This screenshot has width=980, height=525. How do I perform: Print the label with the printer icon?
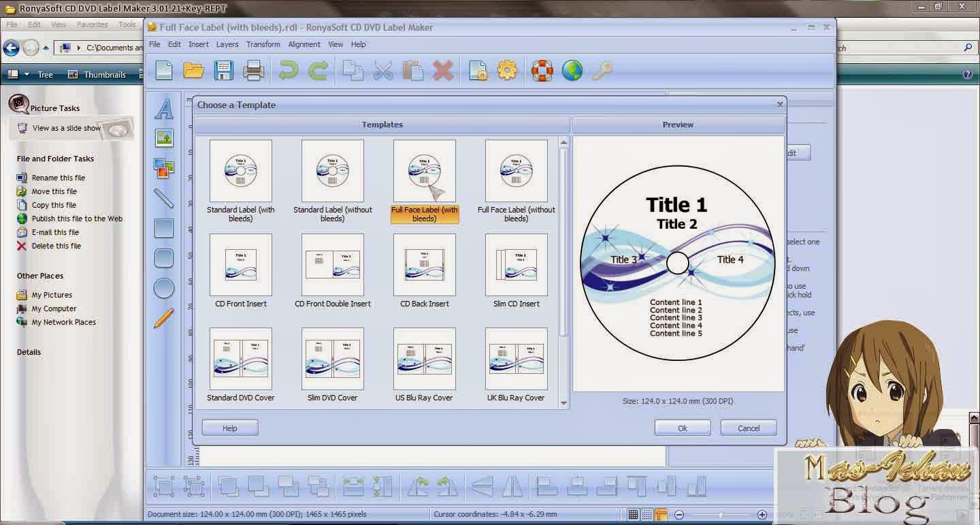(253, 70)
